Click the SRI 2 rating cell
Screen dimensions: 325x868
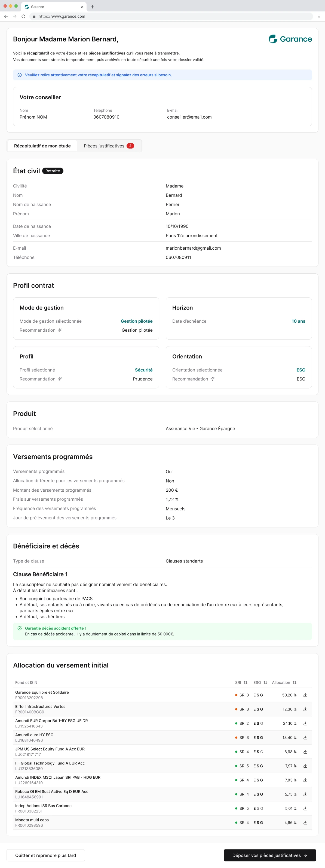tap(242, 724)
